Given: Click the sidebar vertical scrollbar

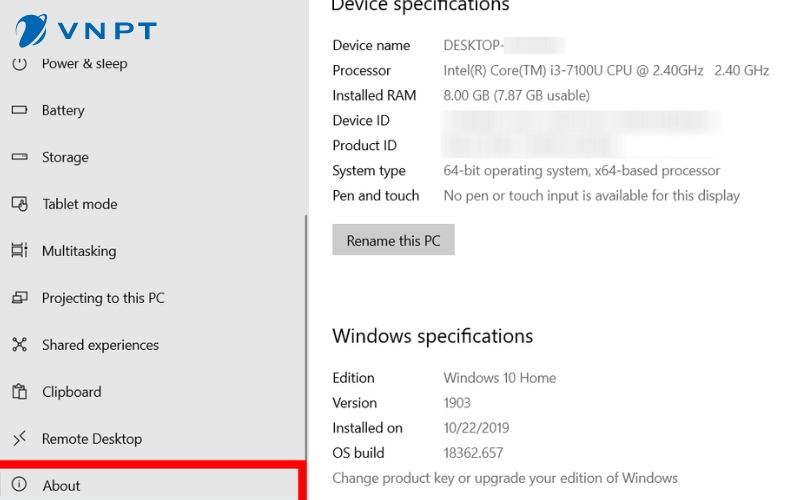Looking at the screenshot, I should pyautogui.click(x=306, y=330).
